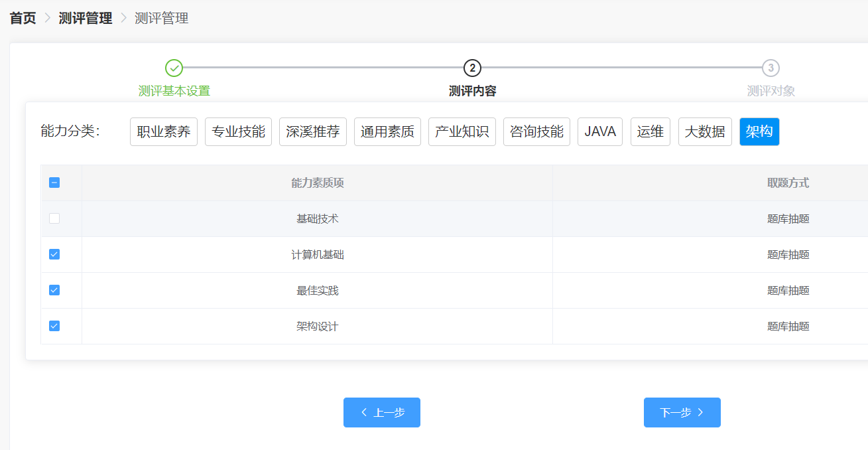Uncheck the 架构设计 row checkbox

[54, 326]
